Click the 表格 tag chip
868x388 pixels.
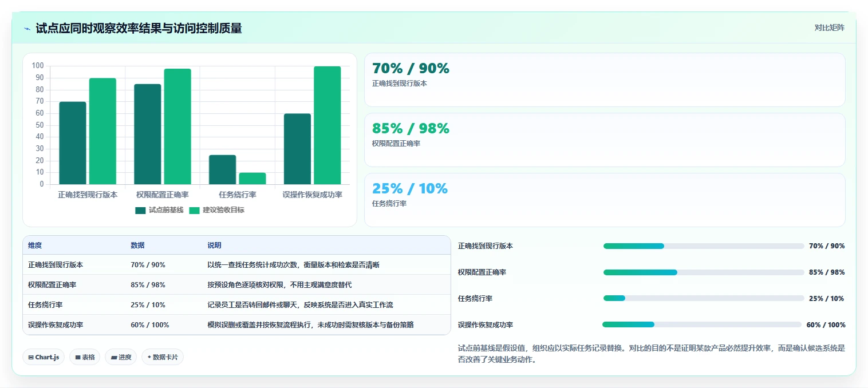[85, 357]
